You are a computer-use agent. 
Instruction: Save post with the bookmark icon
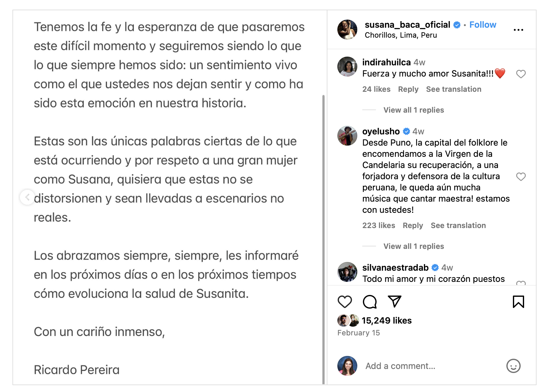(x=518, y=302)
